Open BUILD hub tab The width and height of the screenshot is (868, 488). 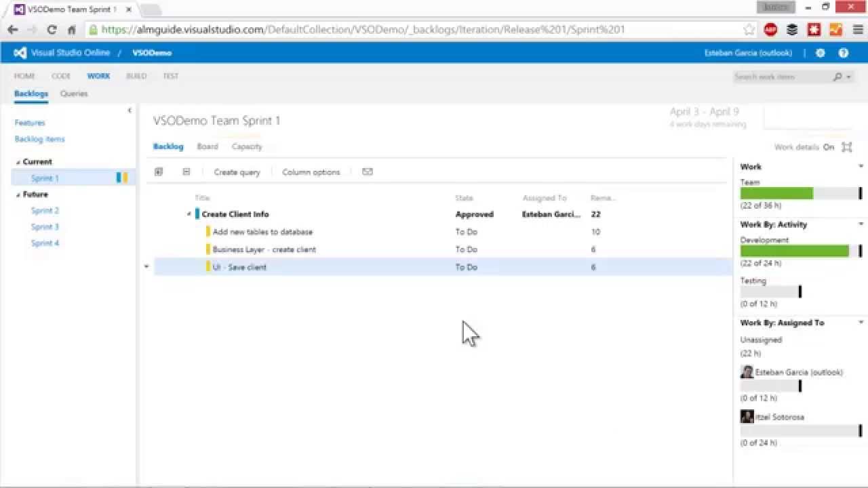(136, 76)
